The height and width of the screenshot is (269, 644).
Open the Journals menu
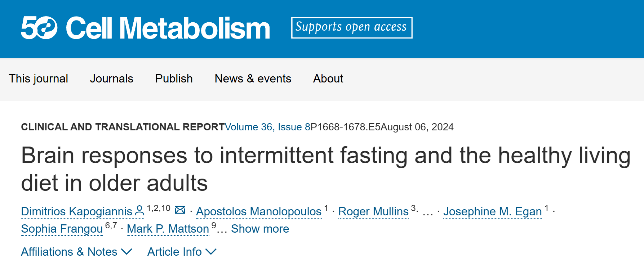111,79
